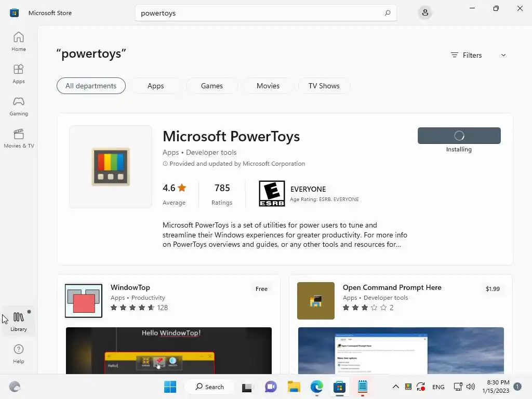Viewport: 532px width, 399px height.
Task: Click the 785 Ratings count
Action: coord(222,194)
